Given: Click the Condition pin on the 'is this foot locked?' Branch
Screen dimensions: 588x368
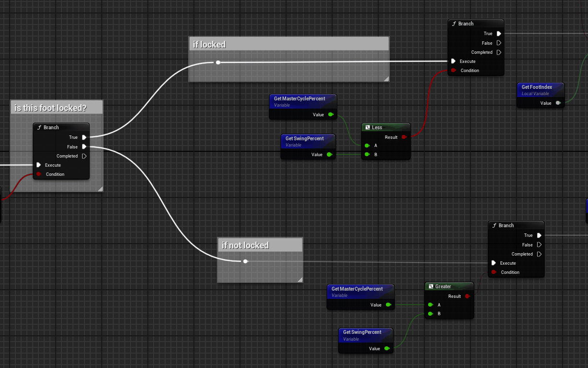Looking at the screenshot, I should pyautogui.click(x=39, y=174).
